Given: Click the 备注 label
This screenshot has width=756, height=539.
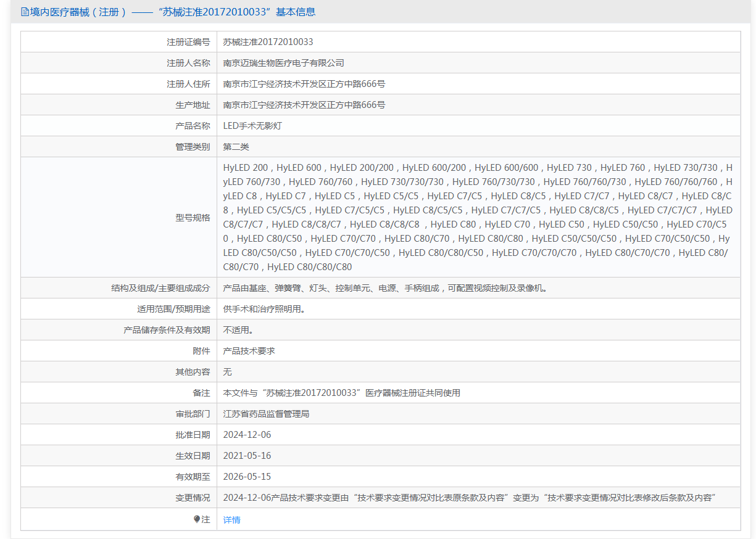Looking at the screenshot, I should coord(201,393).
